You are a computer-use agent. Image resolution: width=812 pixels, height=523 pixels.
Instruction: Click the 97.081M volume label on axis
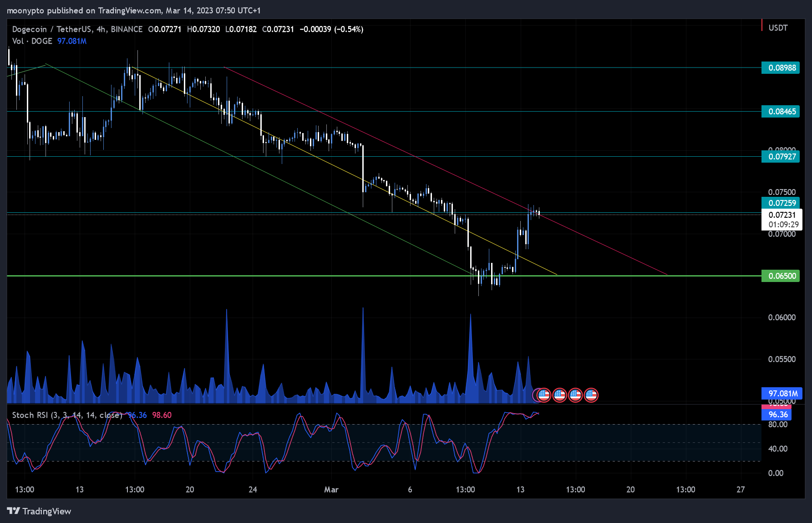pyautogui.click(x=782, y=394)
